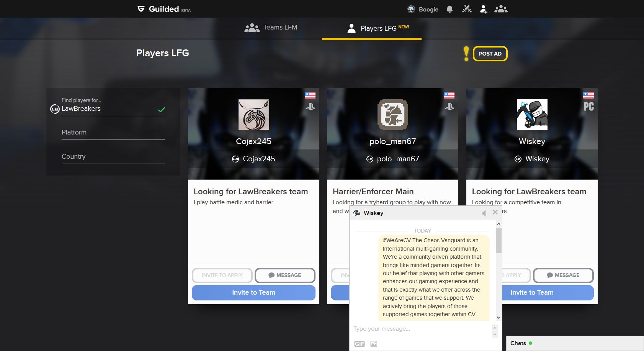Open Wiskey's avatar image on the card

(x=532, y=115)
